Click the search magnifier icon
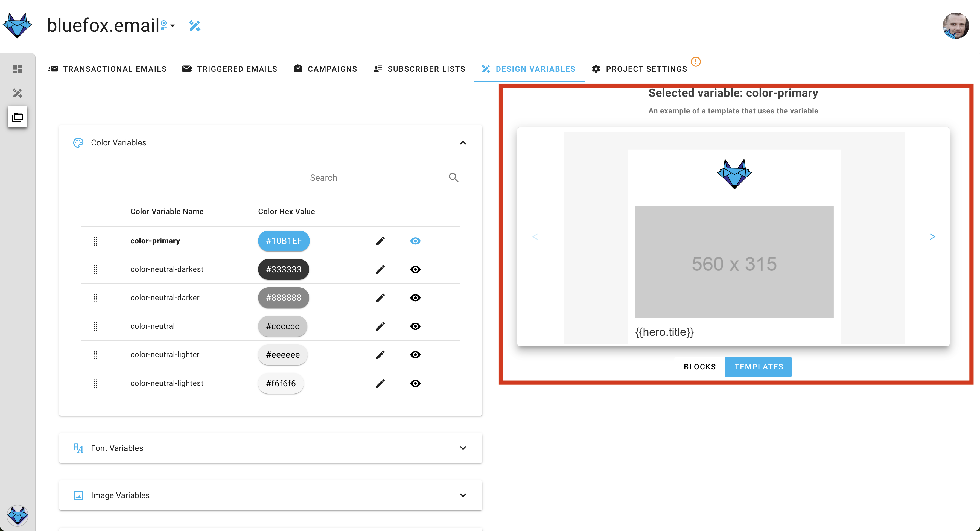This screenshot has width=980, height=531. click(453, 177)
